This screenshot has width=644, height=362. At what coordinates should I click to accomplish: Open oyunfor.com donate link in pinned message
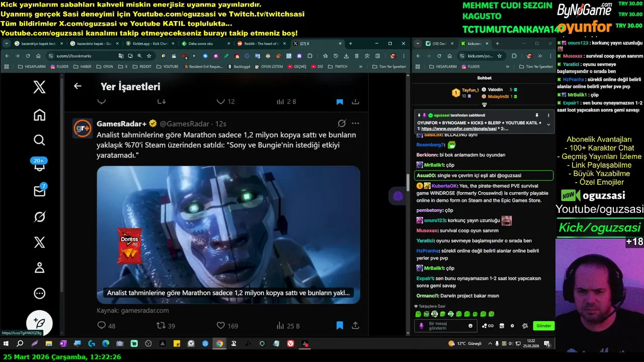[x=460, y=129]
